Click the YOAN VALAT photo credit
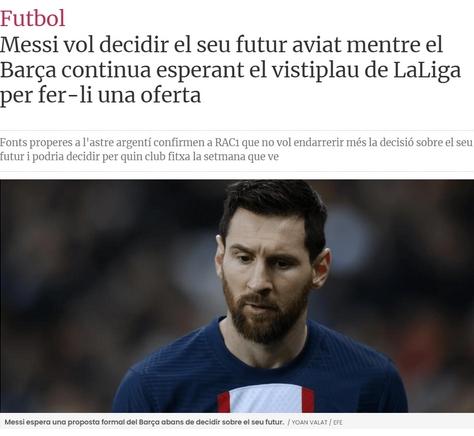Screen dimensions: 474x436 [x=309, y=422]
